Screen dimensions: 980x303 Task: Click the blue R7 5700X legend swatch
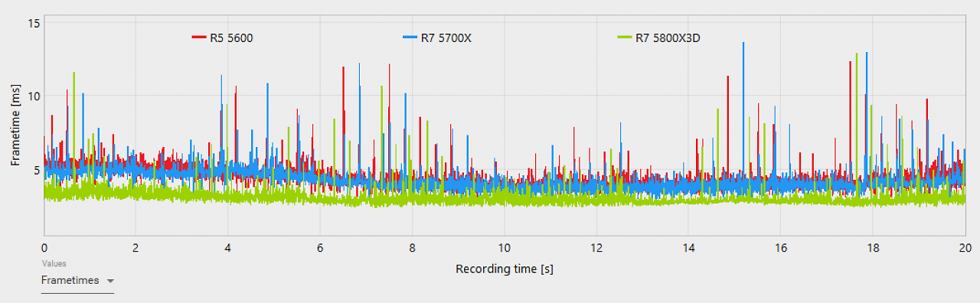point(410,37)
